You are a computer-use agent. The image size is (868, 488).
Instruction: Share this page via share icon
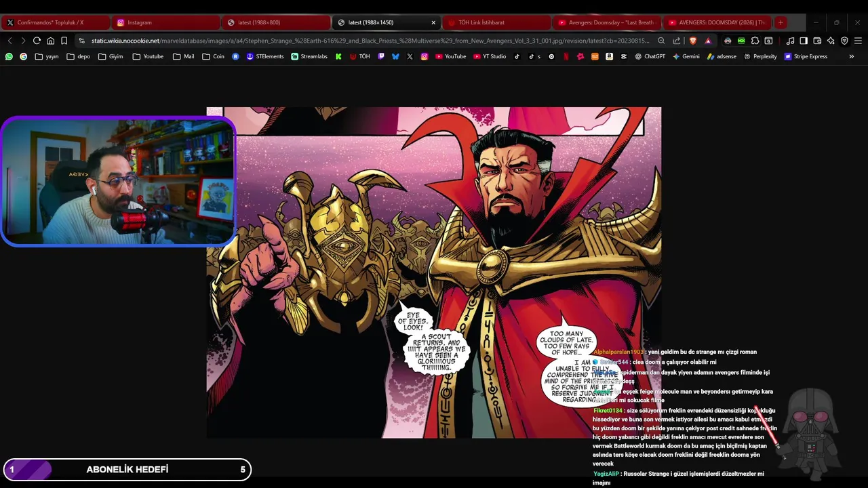[x=677, y=41]
